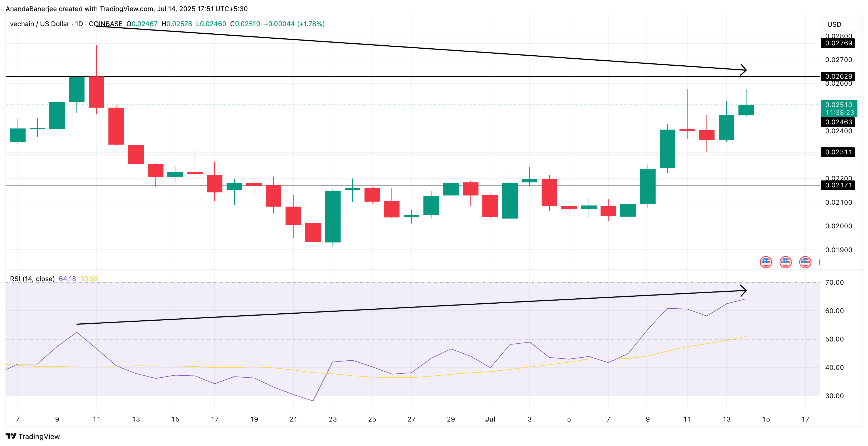Image resolution: width=868 pixels, height=446 pixels.
Task: Click the Jul label on the date axis
Action: (490, 419)
